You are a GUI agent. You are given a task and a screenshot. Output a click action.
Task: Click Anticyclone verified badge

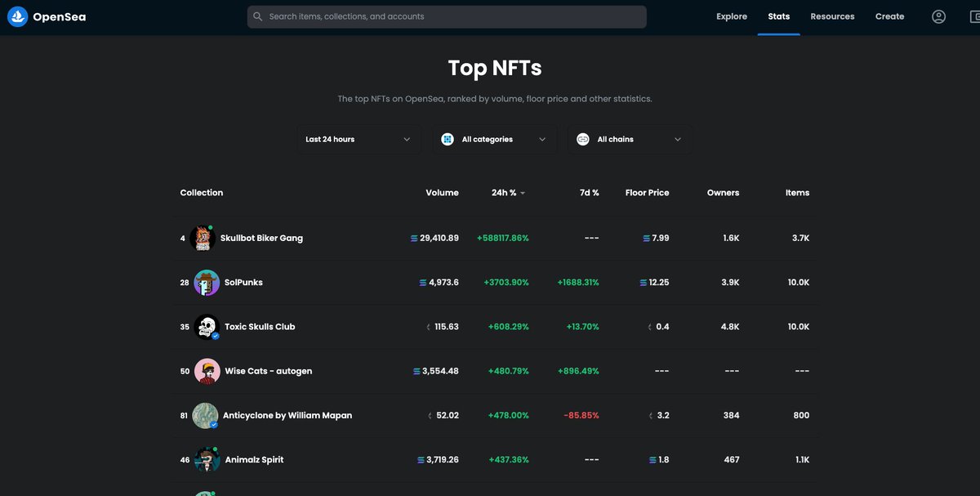pos(214,425)
